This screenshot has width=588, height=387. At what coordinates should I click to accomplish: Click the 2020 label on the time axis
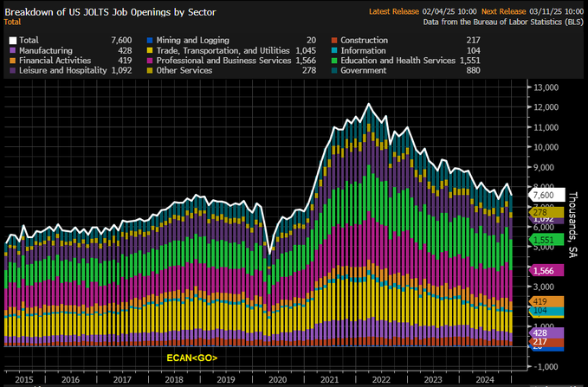277,379
